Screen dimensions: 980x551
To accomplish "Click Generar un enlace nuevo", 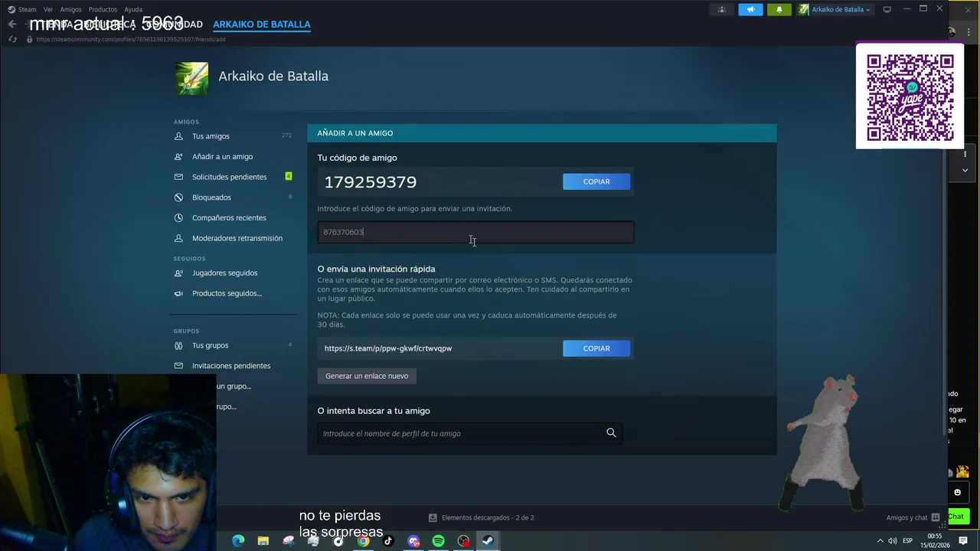I will pyautogui.click(x=367, y=376).
